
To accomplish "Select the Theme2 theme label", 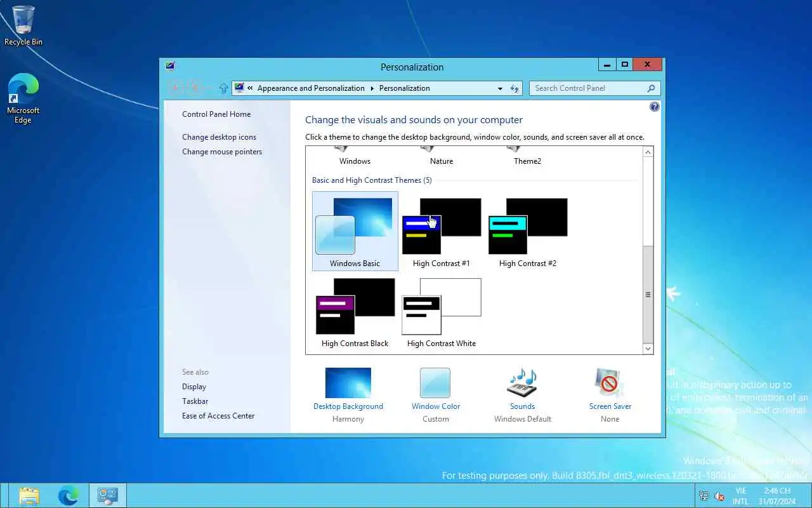I will (528, 161).
